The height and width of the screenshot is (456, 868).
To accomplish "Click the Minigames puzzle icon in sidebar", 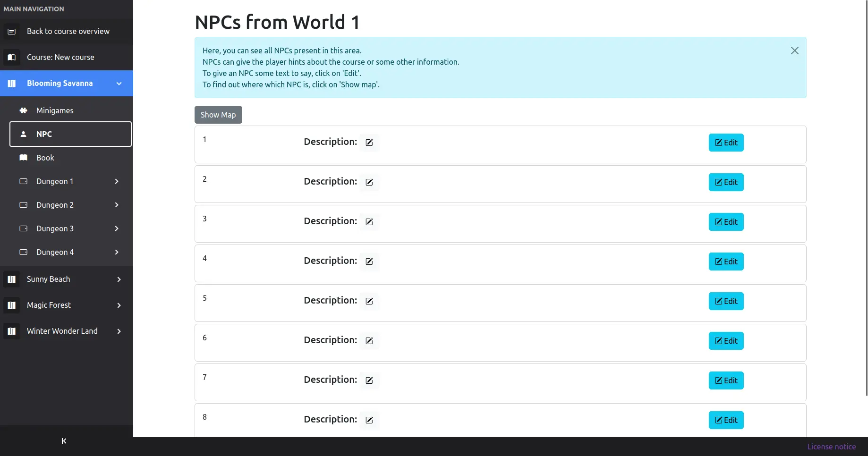I will (x=23, y=110).
